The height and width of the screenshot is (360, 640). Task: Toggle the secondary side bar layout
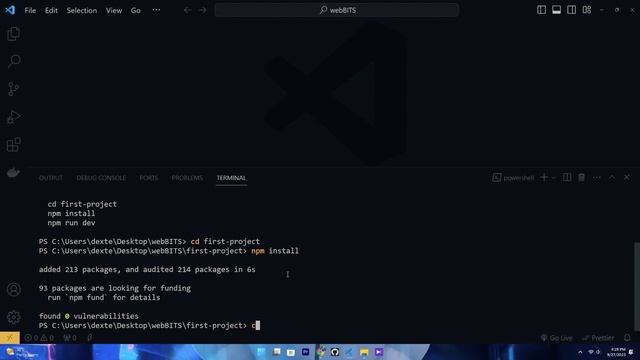point(571,10)
